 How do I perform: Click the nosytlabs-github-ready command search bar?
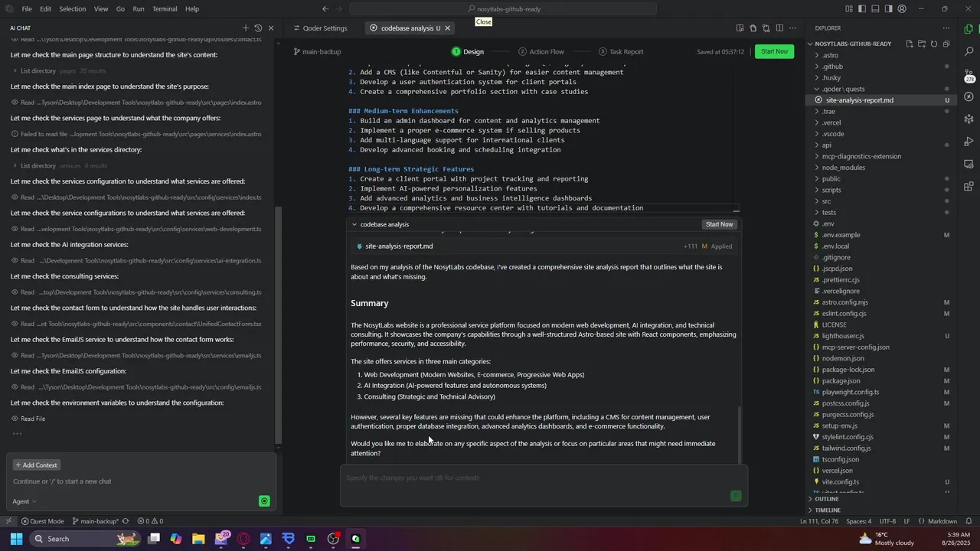[x=503, y=9]
